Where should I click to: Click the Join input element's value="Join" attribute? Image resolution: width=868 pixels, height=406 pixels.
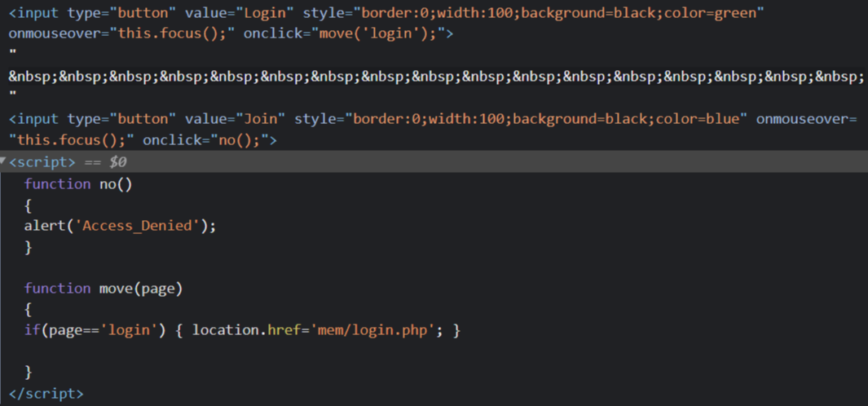coord(235,120)
